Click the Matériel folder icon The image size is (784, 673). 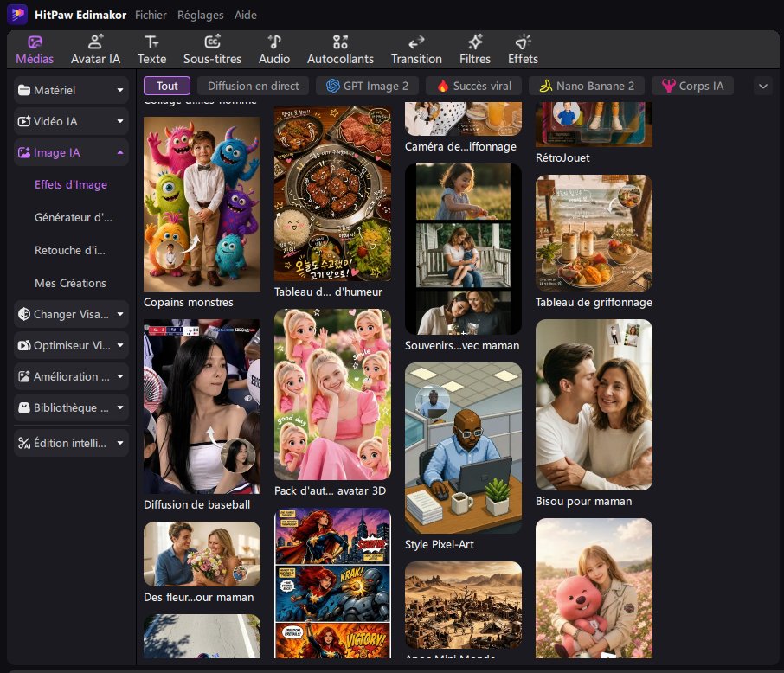tap(23, 91)
